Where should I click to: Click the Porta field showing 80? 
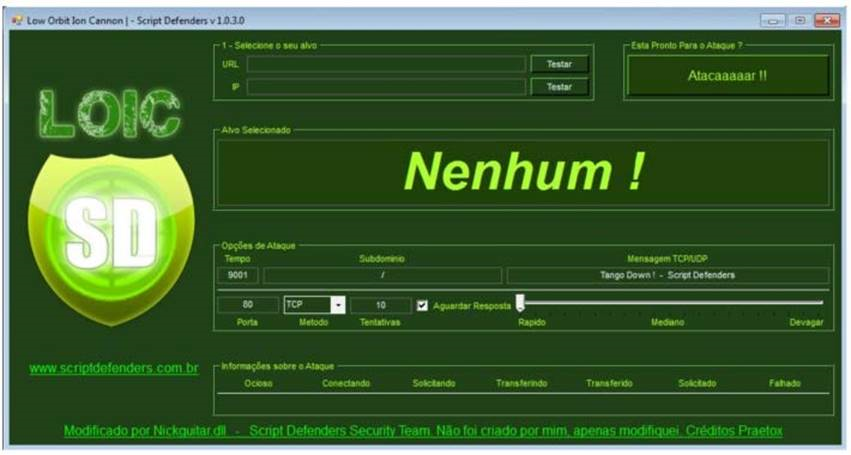tap(247, 305)
